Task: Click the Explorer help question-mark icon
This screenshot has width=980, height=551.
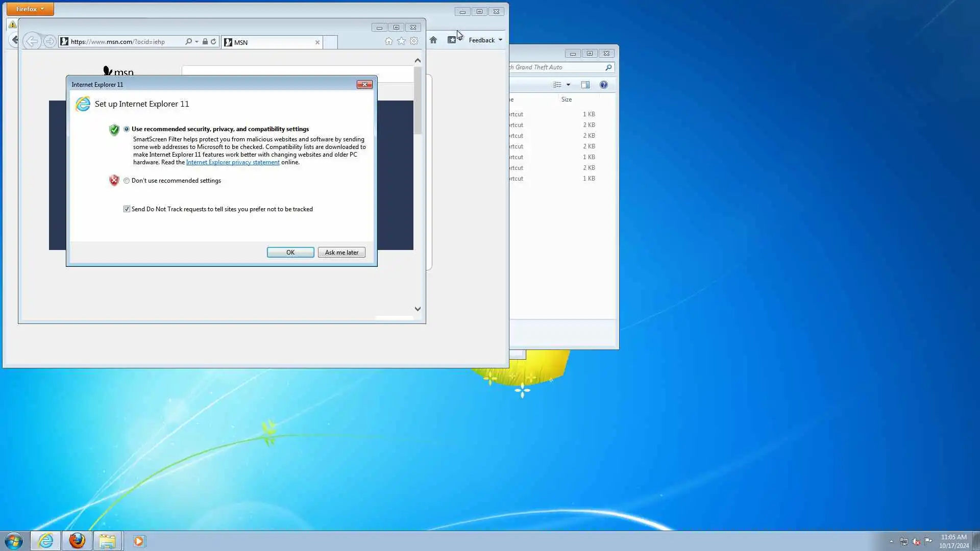Action: pos(604,85)
